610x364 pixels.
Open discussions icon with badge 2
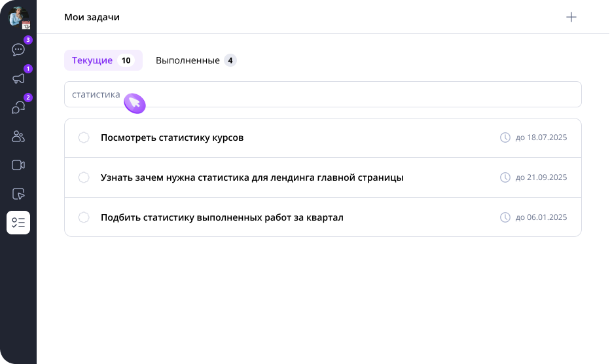pos(18,107)
